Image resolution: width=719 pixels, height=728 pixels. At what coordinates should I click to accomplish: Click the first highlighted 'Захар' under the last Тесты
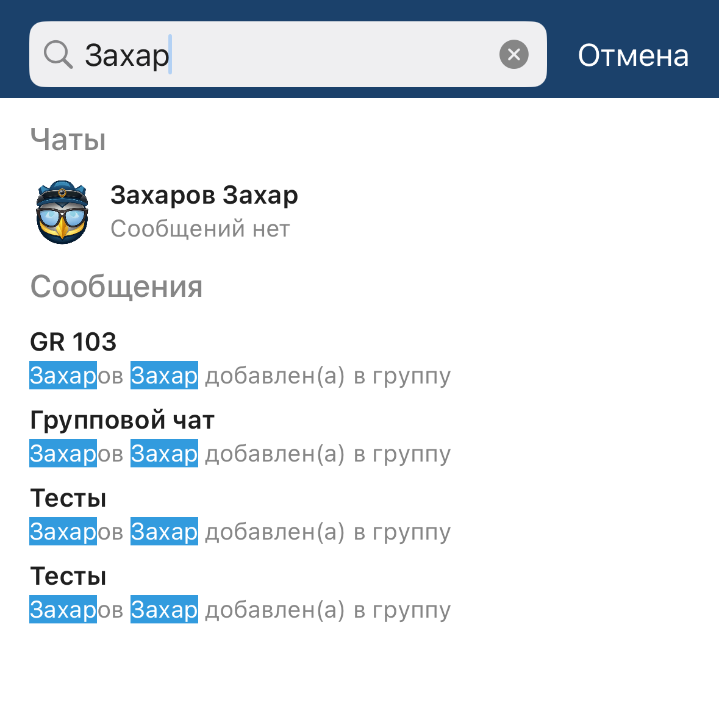(x=63, y=610)
